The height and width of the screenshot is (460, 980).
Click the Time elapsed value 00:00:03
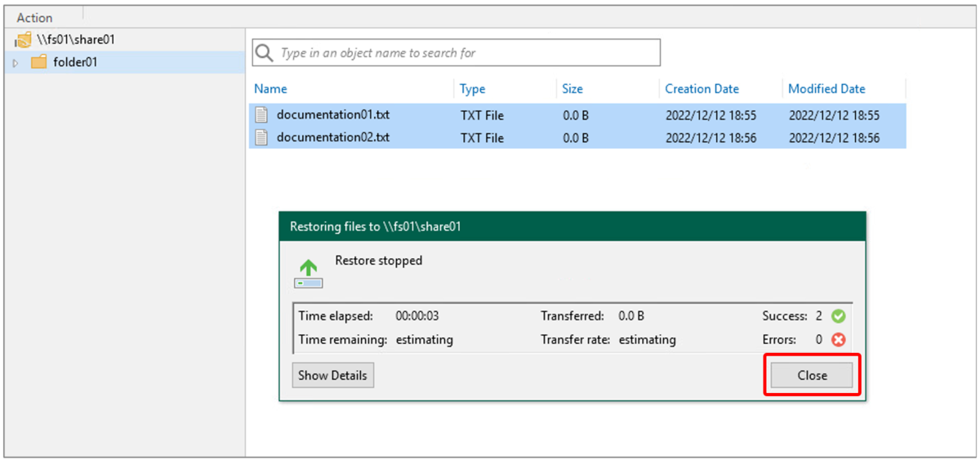tap(417, 316)
